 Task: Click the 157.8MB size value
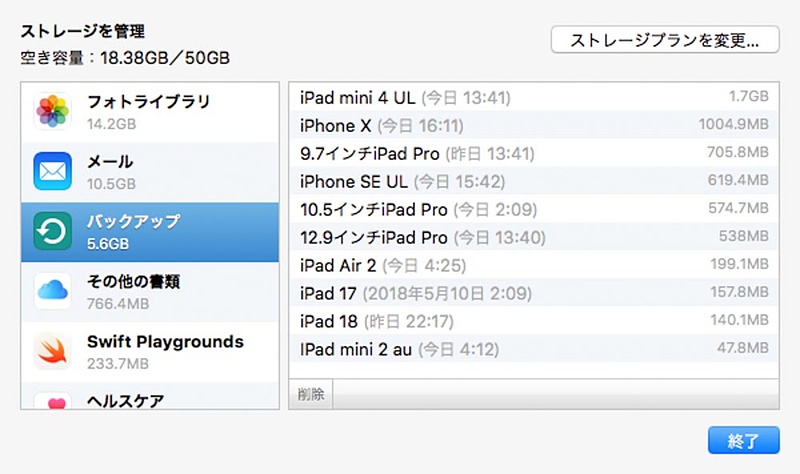pyautogui.click(x=739, y=292)
